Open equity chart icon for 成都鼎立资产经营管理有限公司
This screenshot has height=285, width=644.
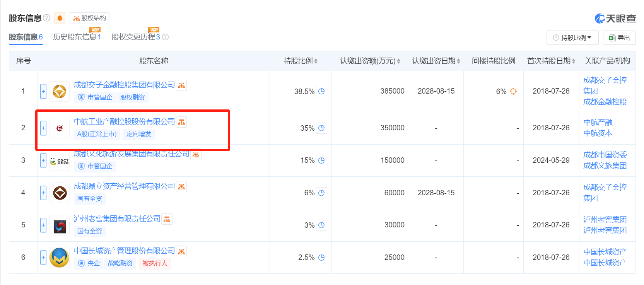181,187
